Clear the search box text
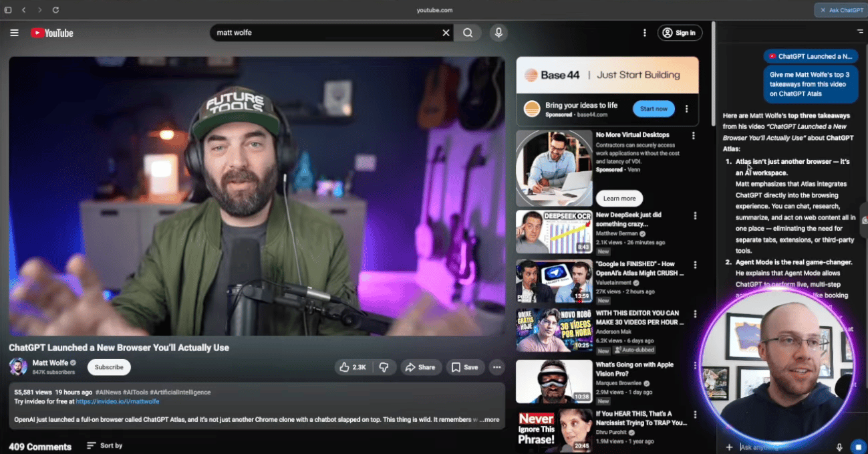This screenshot has height=454, width=868. click(x=446, y=33)
